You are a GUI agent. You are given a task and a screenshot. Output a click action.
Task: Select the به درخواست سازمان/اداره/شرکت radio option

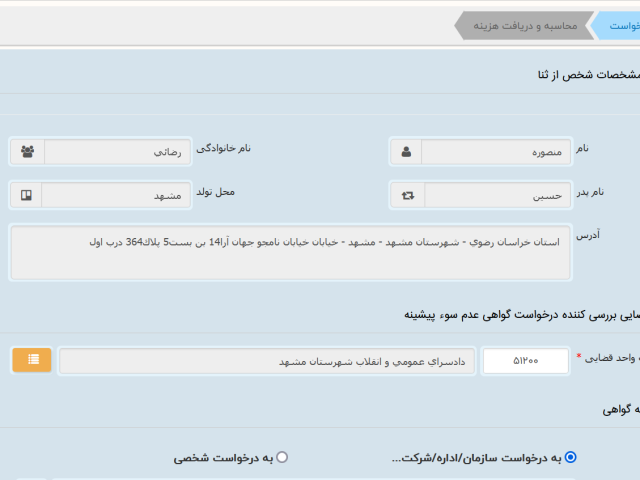(x=571, y=457)
